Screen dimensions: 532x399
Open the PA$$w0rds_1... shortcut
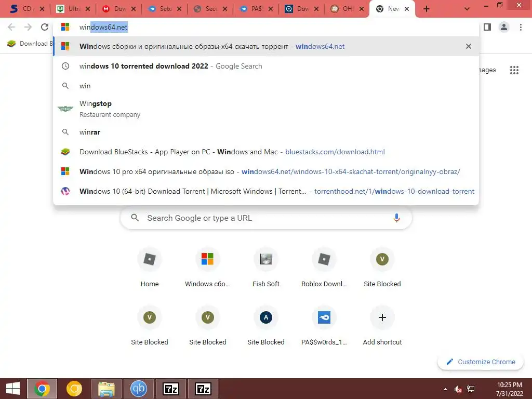click(324, 326)
